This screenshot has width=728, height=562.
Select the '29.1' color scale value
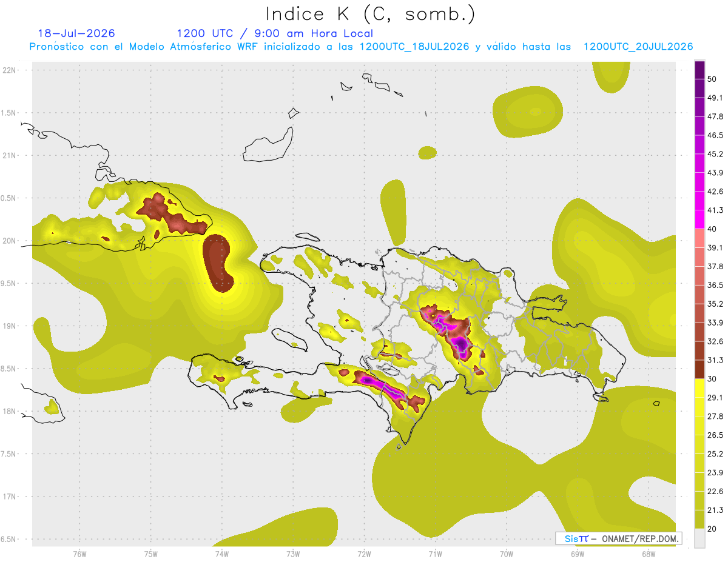click(715, 398)
